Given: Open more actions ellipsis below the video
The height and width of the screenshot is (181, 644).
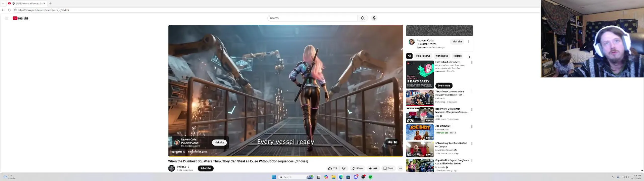Looking at the screenshot, I should tap(400, 168).
